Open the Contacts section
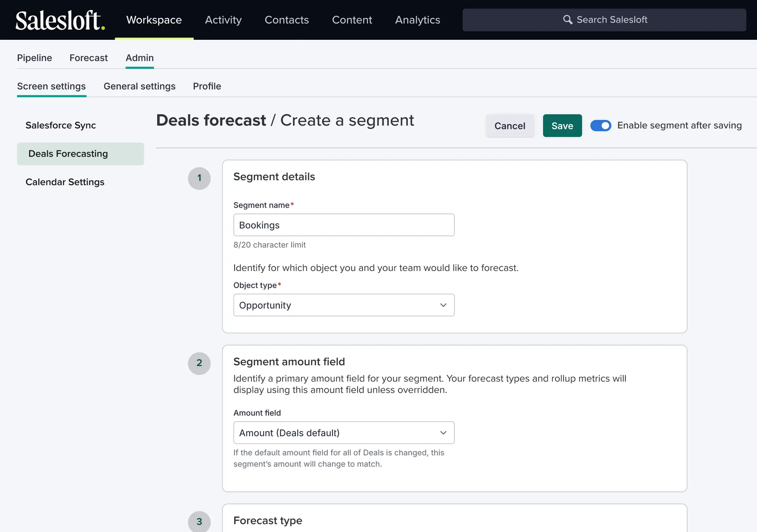Image resolution: width=757 pixels, height=532 pixels. [x=287, y=20]
